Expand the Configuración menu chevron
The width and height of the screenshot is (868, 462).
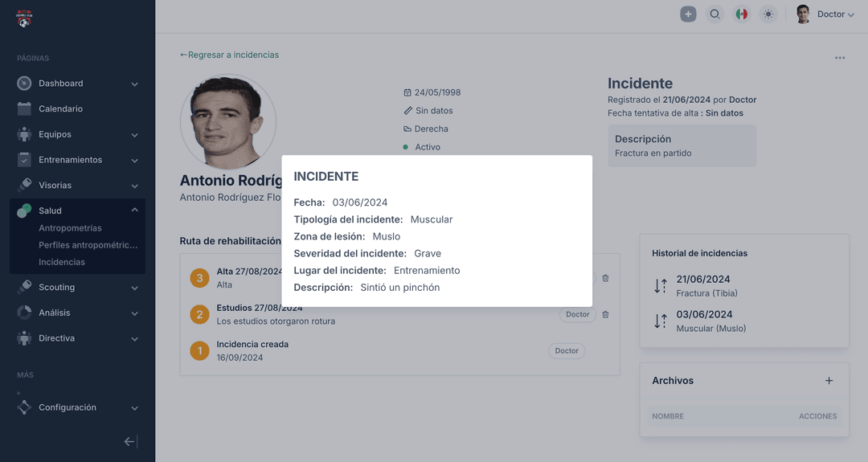click(x=134, y=408)
